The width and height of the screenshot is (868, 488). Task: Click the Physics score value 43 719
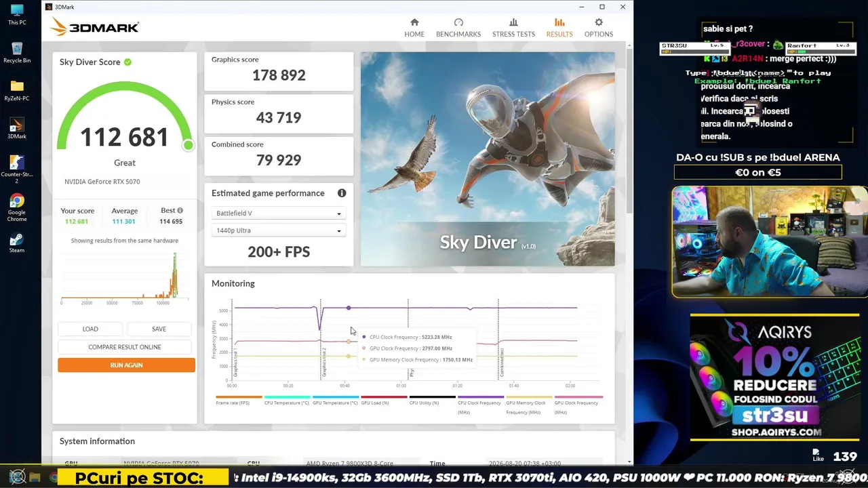coord(279,118)
